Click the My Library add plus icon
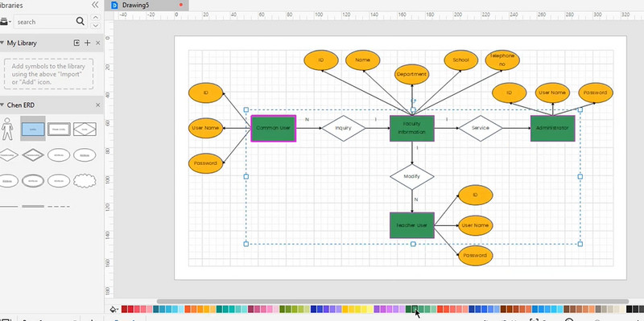 point(87,43)
